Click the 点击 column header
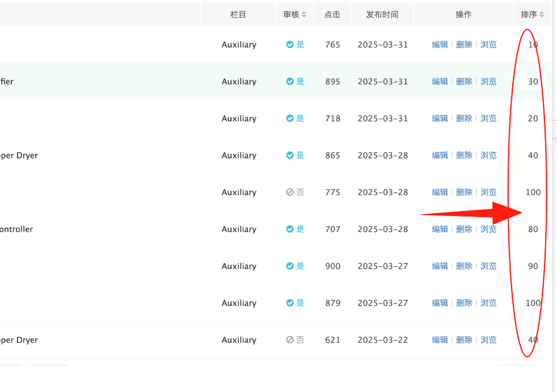The width and height of the screenshot is (557, 392). pos(332,15)
